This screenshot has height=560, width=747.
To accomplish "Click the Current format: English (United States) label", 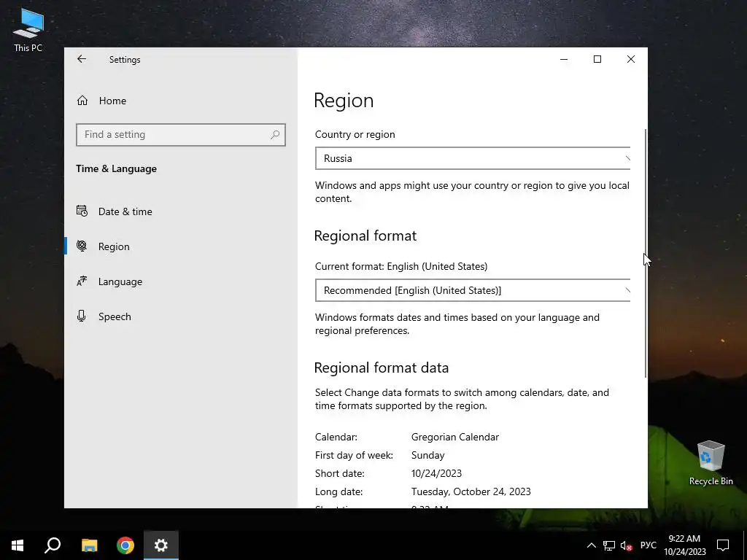I will point(401,266).
